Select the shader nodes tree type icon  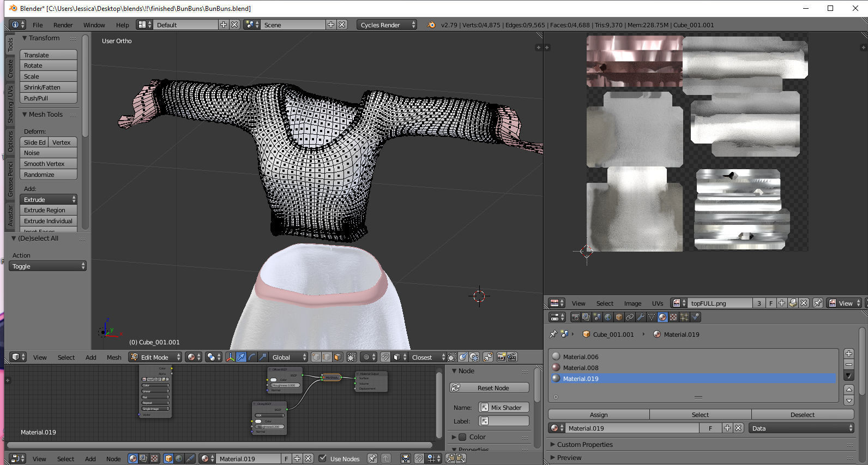point(133,458)
